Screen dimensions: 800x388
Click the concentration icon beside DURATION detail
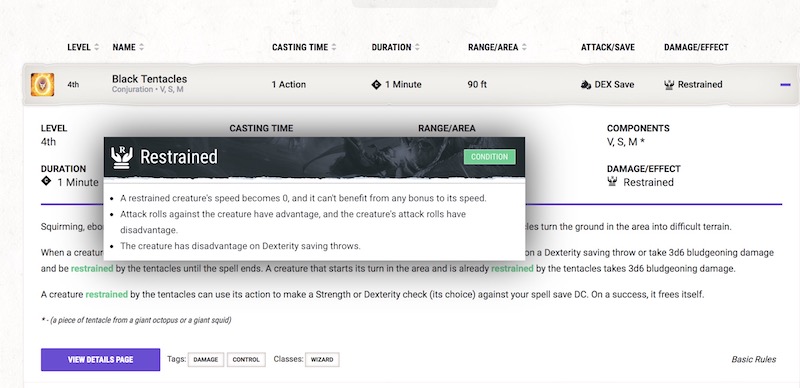coord(46,181)
